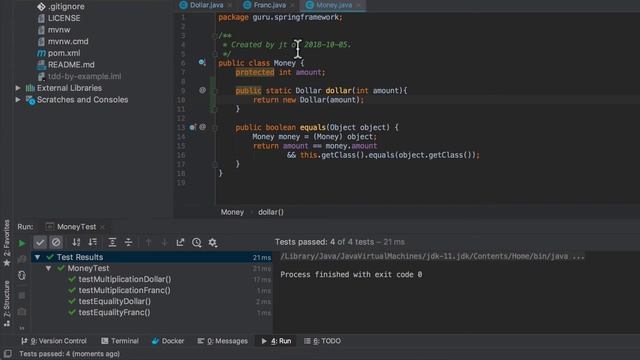Sort tests by duration in Run toolbar
The height and width of the screenshot is (360, 640).
click(93, 242)
